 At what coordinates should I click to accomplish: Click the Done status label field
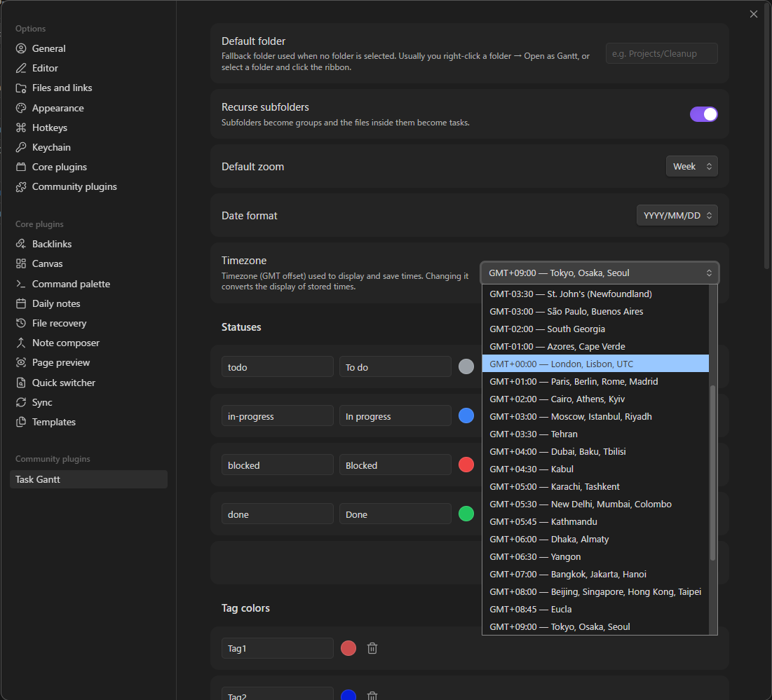pos(395,514)
